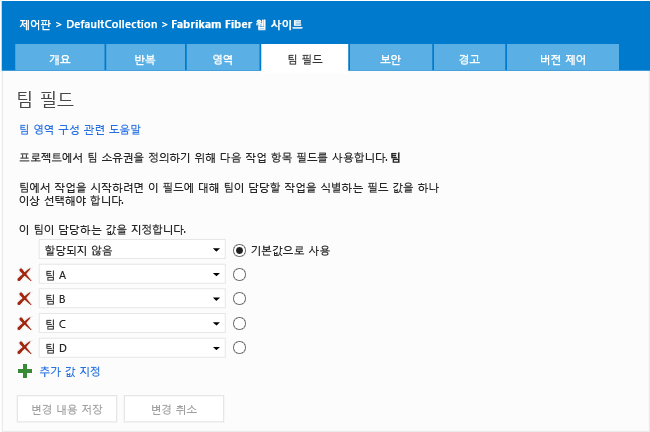Open the 보안 tab

pos(391,59)
